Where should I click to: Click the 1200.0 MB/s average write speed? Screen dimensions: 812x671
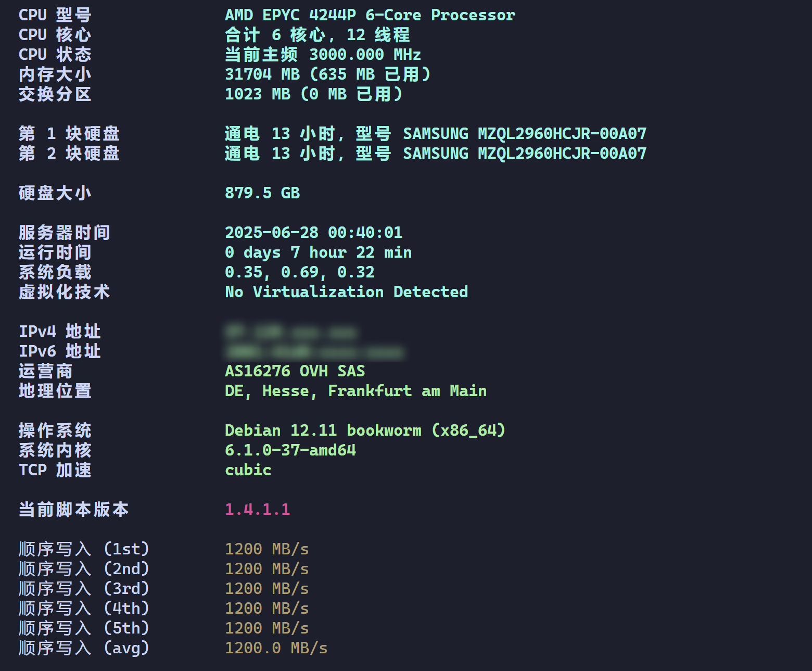coord(276,648)
